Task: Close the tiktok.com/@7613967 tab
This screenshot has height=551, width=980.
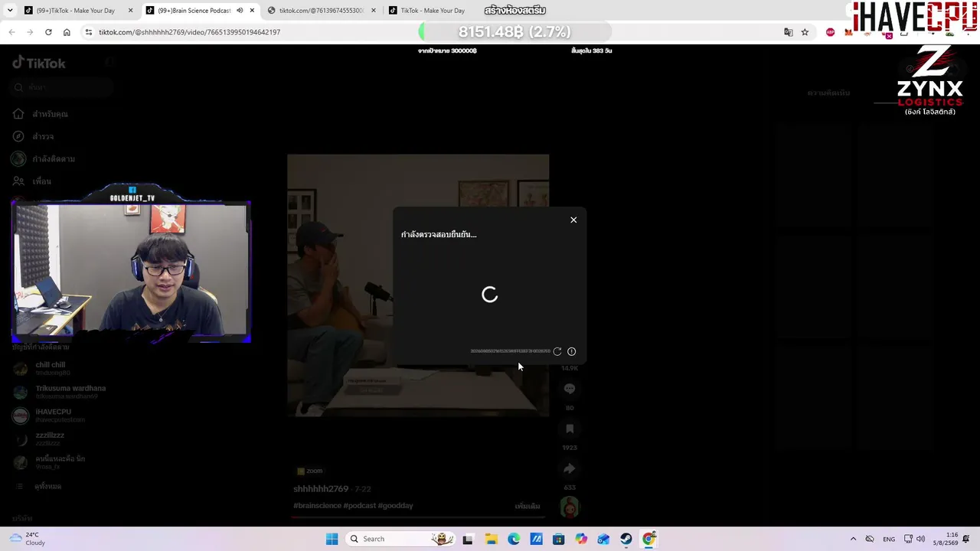Action: (x=374, y=11)
